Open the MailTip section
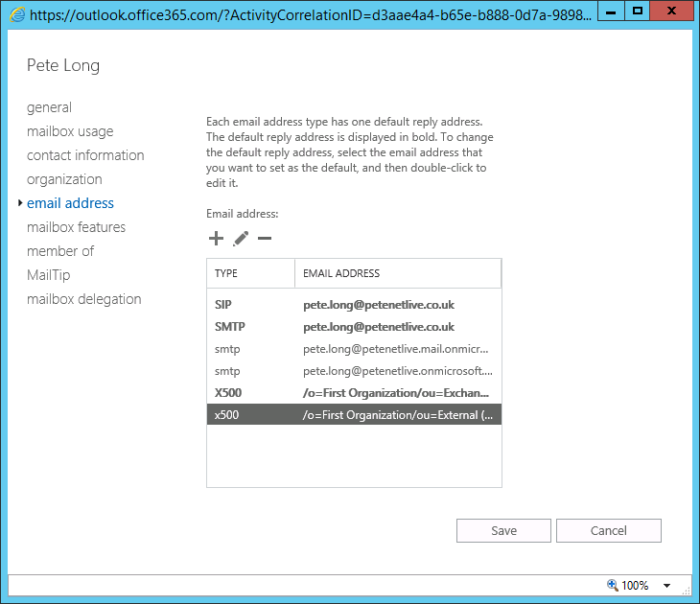The image size is (700, 604). point(48,275)
